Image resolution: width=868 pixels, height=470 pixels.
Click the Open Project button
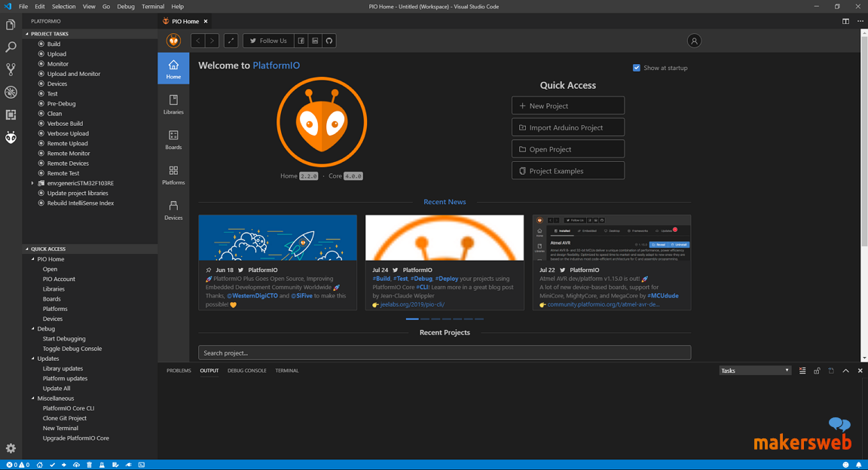(568, 149)
